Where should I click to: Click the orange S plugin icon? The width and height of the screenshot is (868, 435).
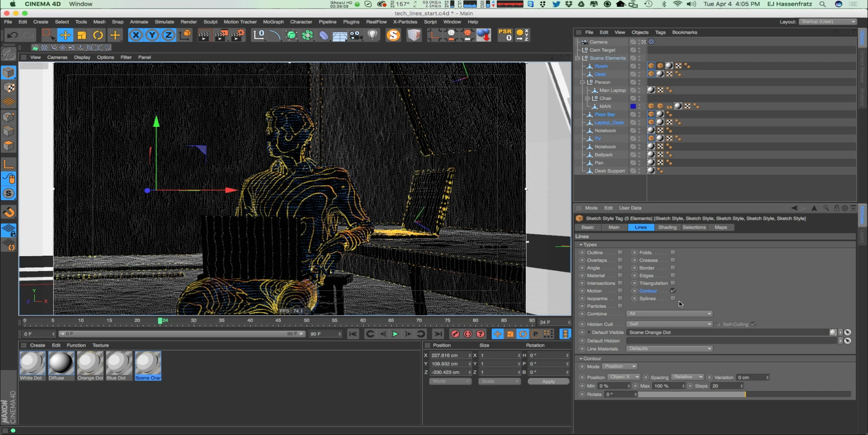(x=394, y=35)
